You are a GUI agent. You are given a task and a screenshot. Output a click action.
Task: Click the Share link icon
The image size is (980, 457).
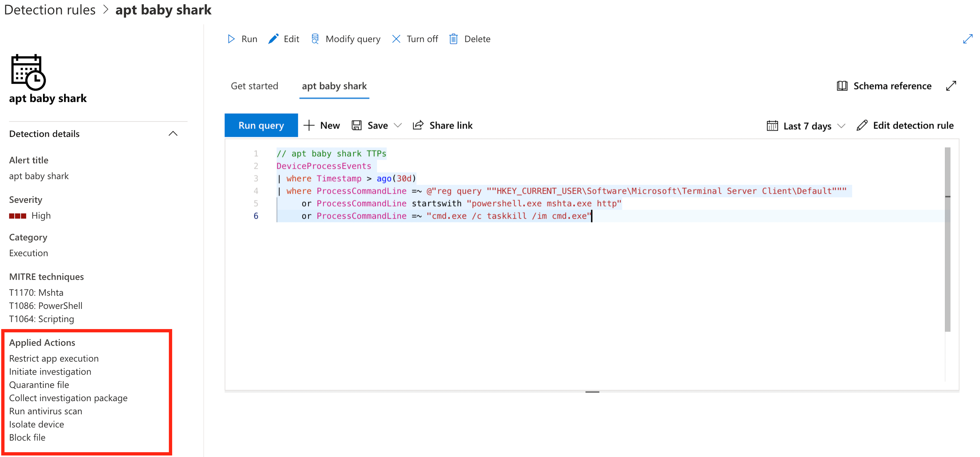(x=418, y=125)
